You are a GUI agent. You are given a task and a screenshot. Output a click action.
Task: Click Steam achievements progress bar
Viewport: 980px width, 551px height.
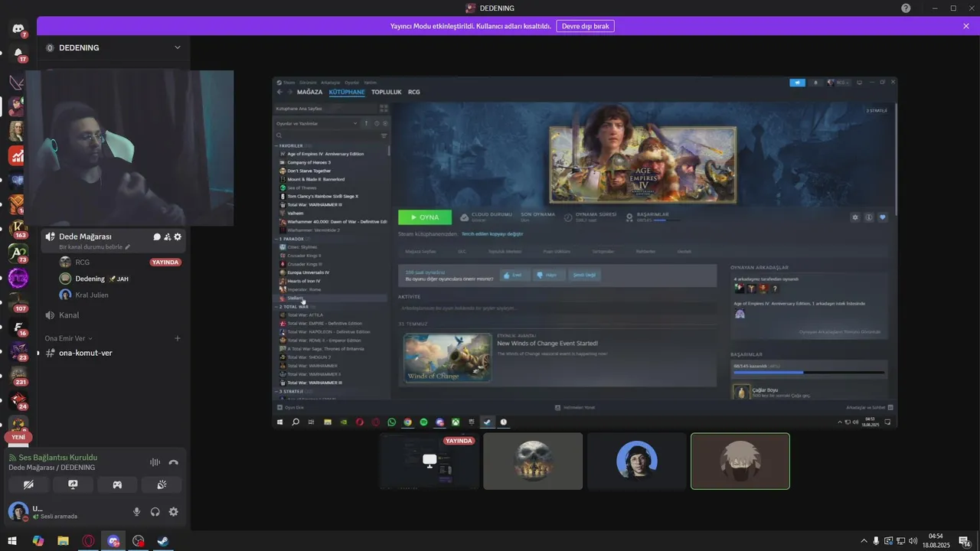pyautogui.click(x=809, y=372)
